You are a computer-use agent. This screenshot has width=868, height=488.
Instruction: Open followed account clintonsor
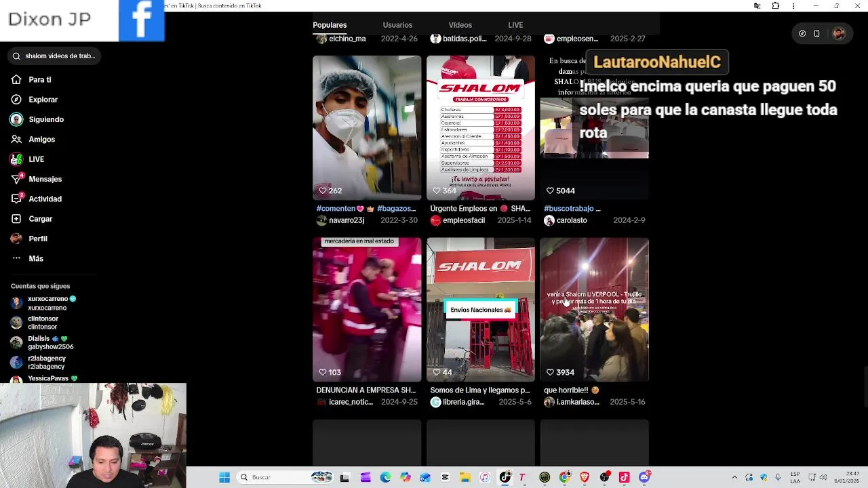[x=35, y=323]
